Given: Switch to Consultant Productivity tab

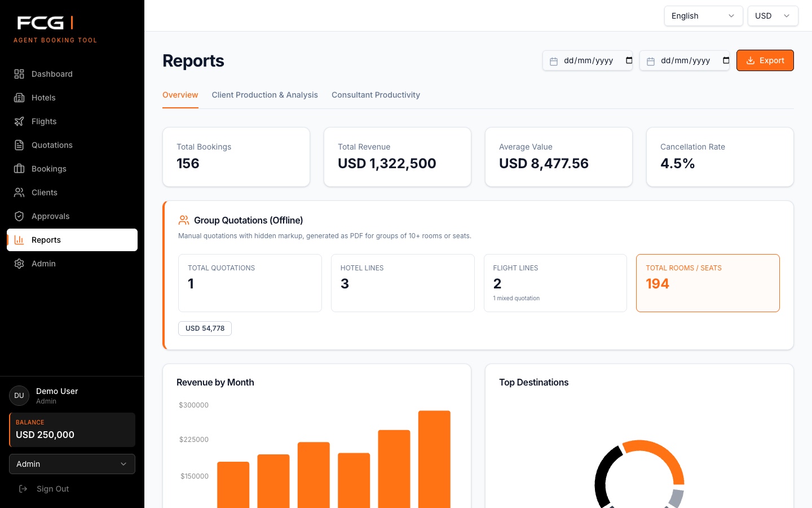Looking at the screenshot, I should (x=376, y=95).
